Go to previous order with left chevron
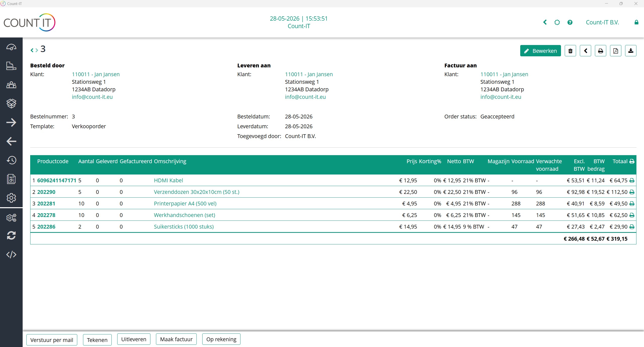The width and height of the screenshot is (644, 347). click(32, 50)
